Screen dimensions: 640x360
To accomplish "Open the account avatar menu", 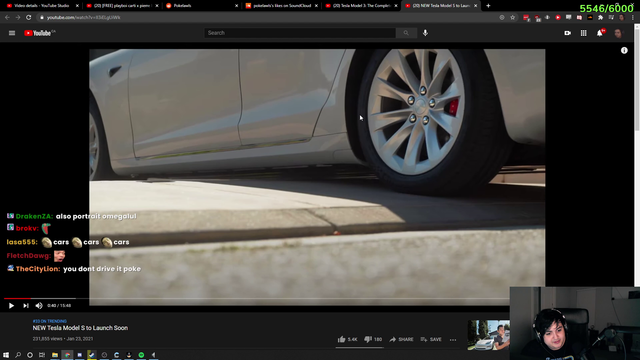I will pyautogui.click(x=618, y=33).
